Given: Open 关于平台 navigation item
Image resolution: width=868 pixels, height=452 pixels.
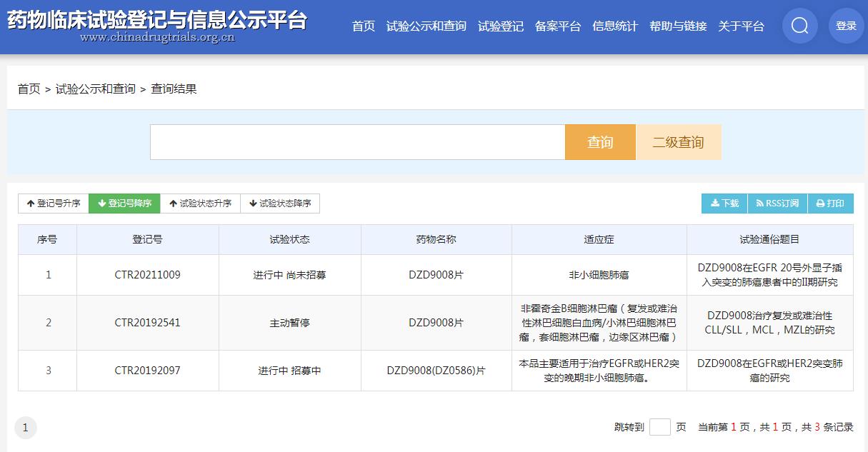Looking at the screenshot, I should (x=741, y=26).
